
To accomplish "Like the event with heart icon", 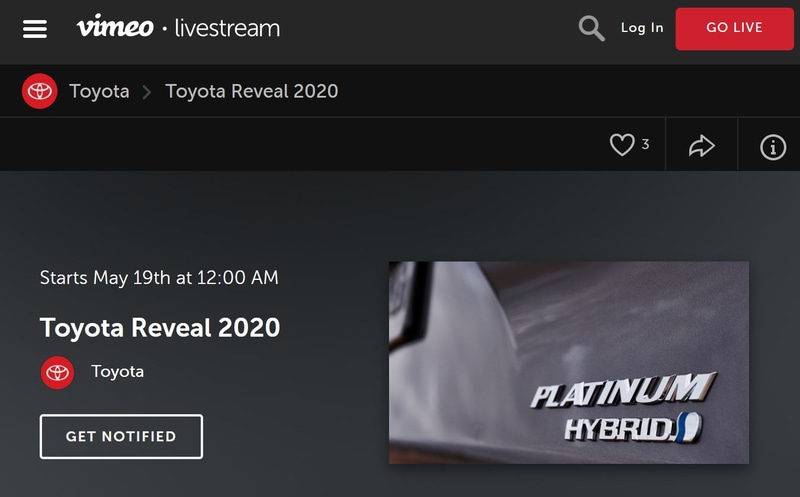I will (x=622, y=145).
